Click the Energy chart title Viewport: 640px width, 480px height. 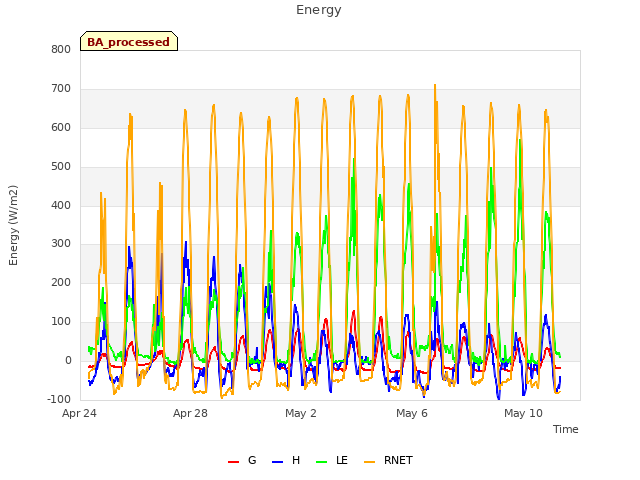(x=319, y=10)
